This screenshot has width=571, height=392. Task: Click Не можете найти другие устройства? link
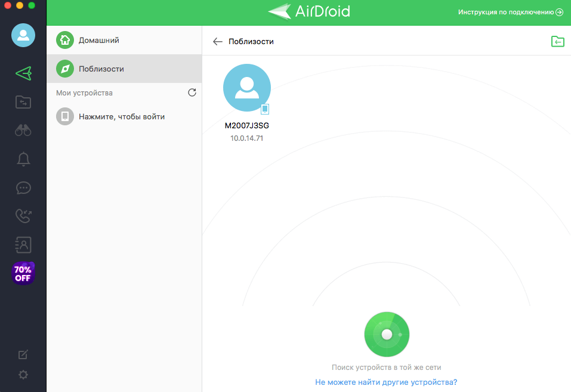[386, 382]
